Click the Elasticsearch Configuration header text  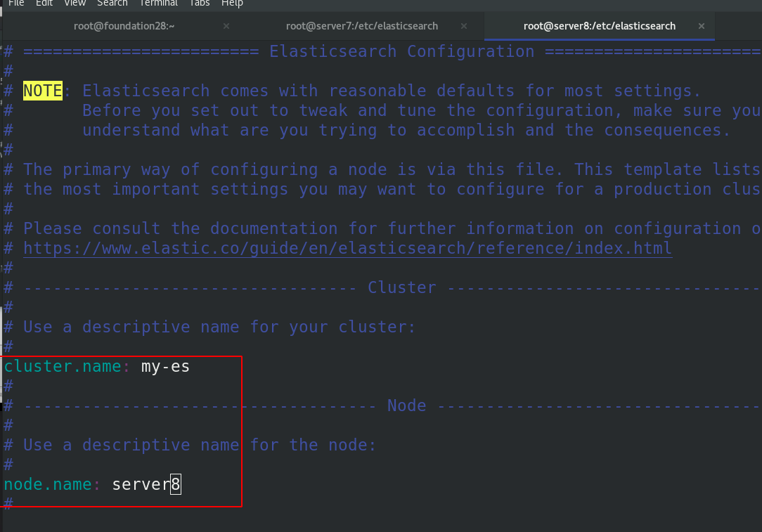click(x=401, y=51)
